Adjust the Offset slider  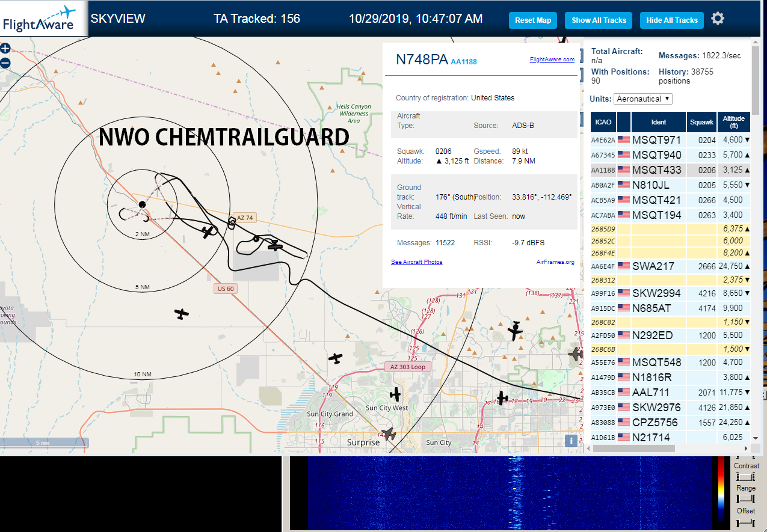click(x=746, y=522)
